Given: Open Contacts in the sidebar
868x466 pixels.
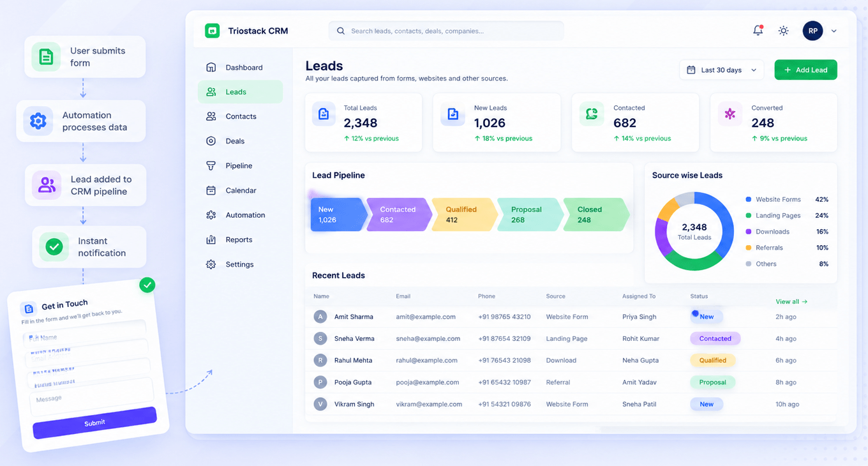Looking at the screenshot, I should (240, 116).
